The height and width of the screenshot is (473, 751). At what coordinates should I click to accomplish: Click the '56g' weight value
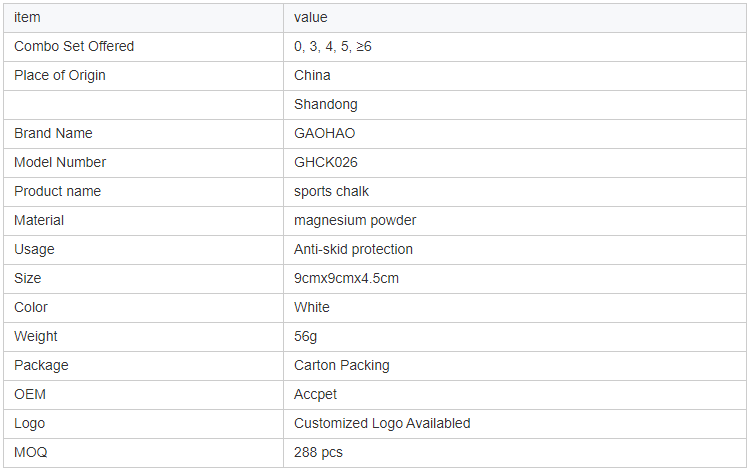click(x=307, y=336)
